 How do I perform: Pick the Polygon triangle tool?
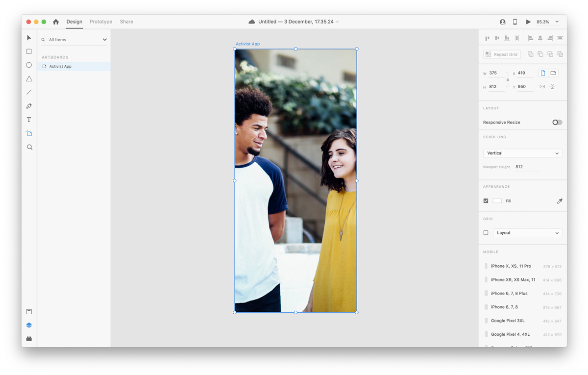coord(29,79)
